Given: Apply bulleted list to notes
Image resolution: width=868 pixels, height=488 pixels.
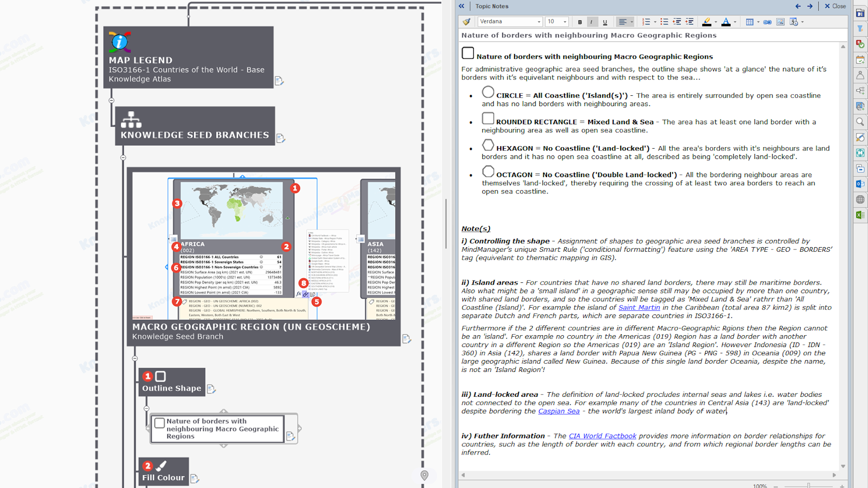Looking at the screenshot, I should [664, 22].
